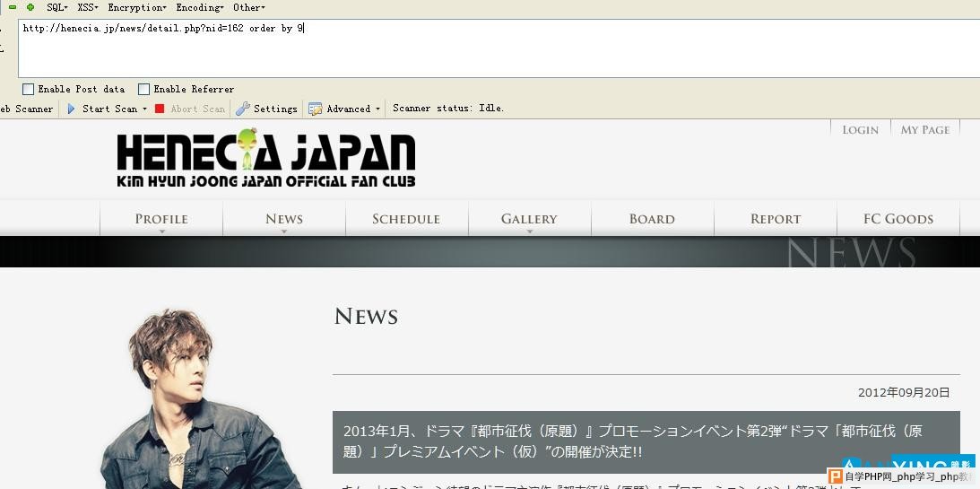Click the Henecia Japan logo
The width and height of the screenshot is (980, 489).
point(266,158)
